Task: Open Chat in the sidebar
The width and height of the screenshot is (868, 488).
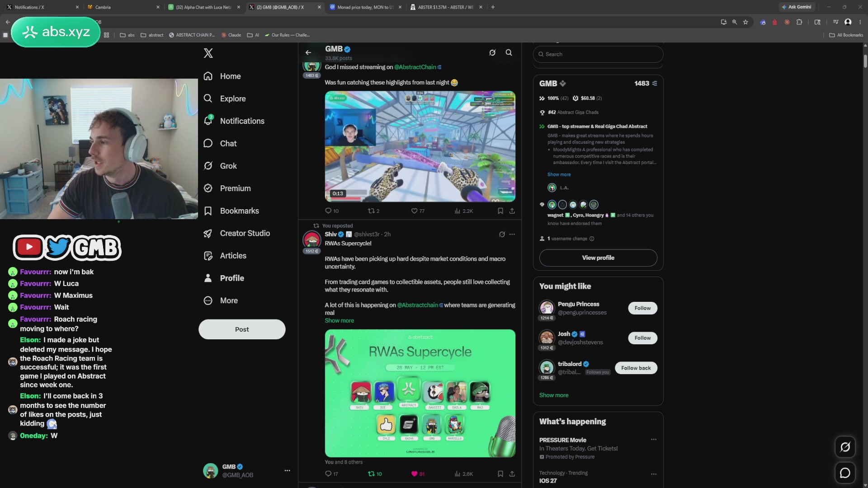Action: (x=220, y=143)
